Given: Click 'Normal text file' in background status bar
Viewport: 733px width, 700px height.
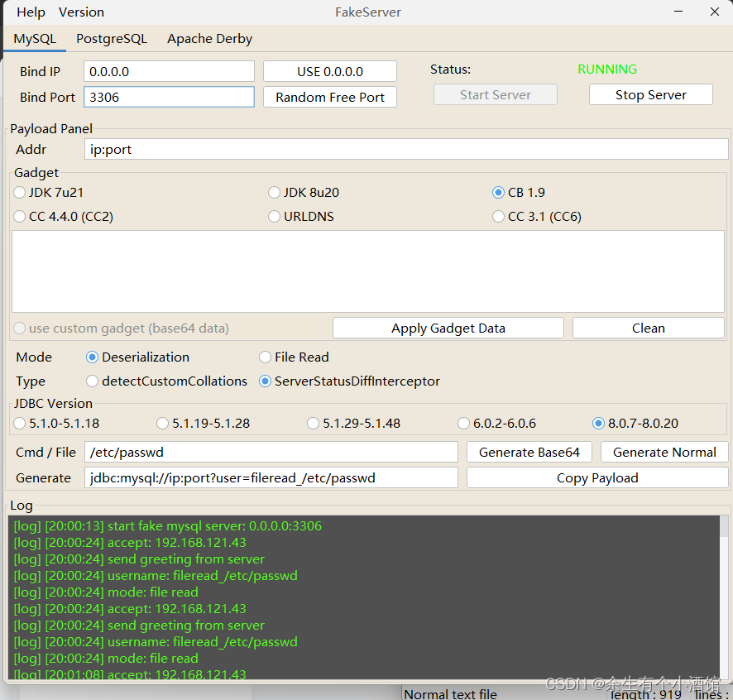Looking at the screenshot, I should (451, 694).
